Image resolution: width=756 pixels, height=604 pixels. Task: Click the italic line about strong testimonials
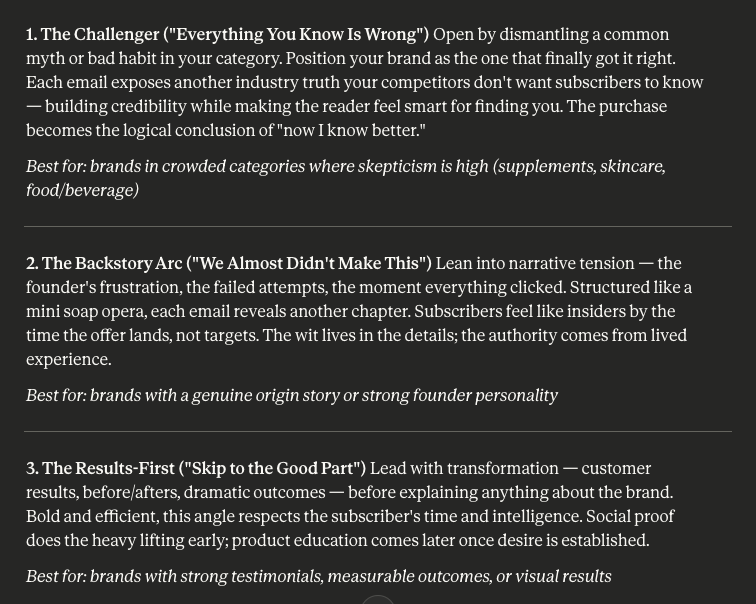click(x=319, y=577)
